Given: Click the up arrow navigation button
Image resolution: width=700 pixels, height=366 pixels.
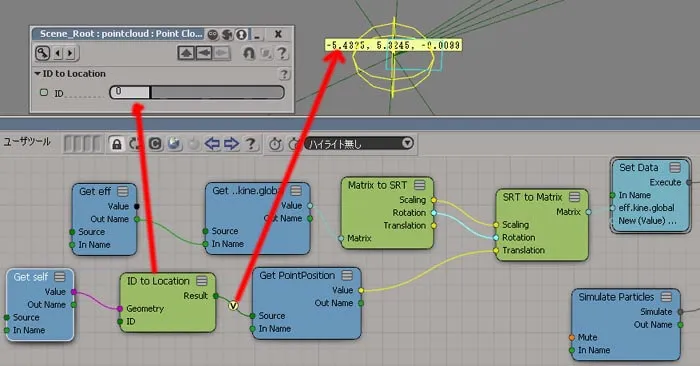Looking at the screenshot, I should click(x=186, y=53).
